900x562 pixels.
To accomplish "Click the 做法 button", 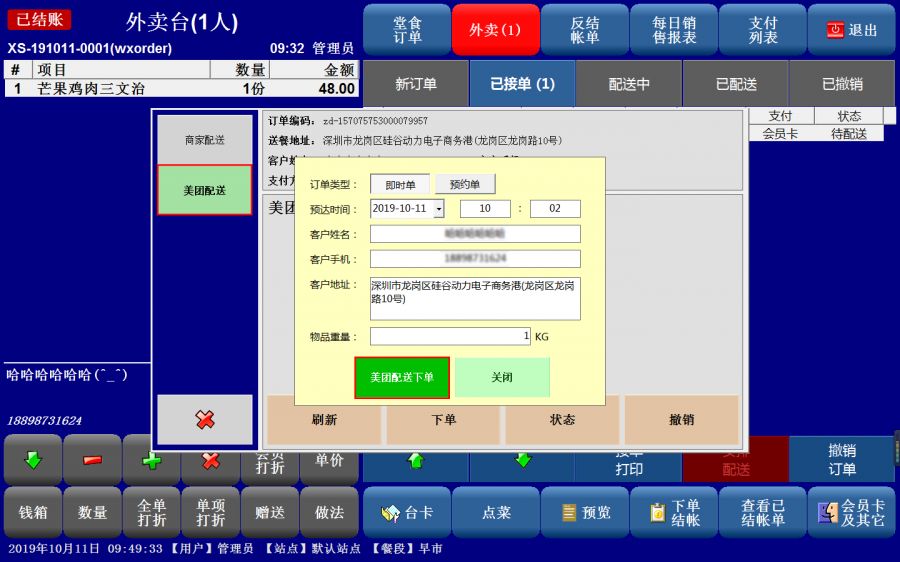I will click(x=329, y=513).
